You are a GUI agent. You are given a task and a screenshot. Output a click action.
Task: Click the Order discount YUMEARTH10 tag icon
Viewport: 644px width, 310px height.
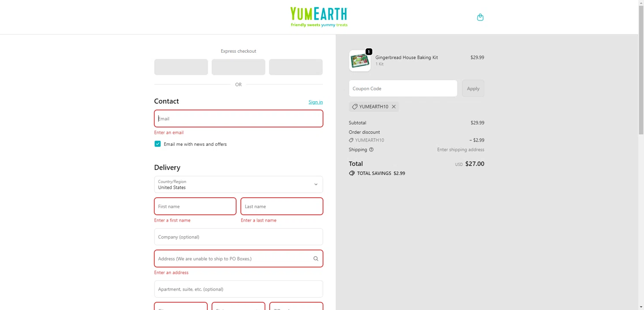coord(351,140)
